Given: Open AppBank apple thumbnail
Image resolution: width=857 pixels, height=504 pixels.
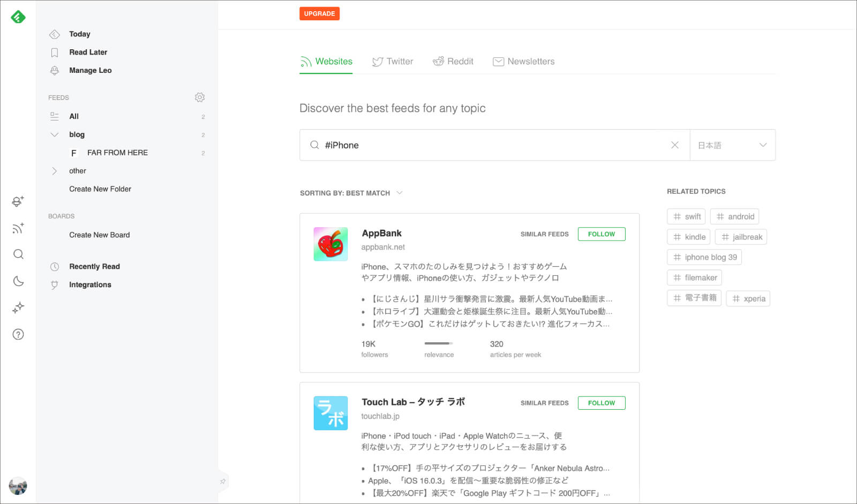Looking at the screenshot, I should coord(330,244).
